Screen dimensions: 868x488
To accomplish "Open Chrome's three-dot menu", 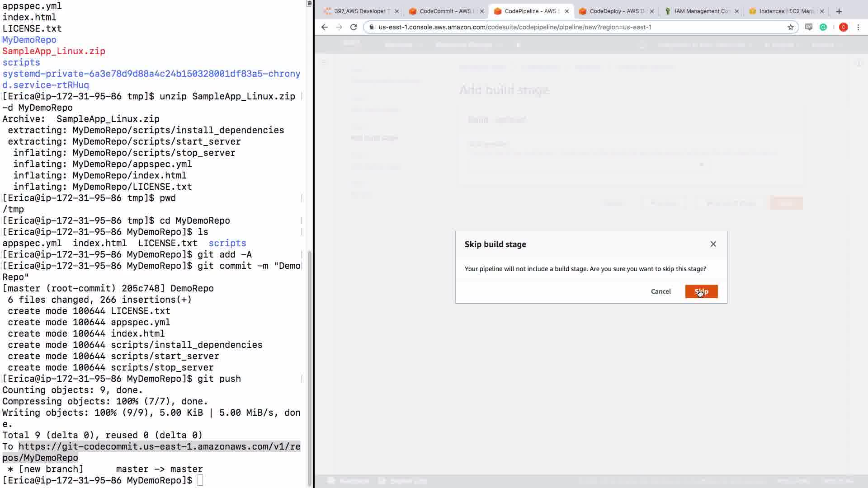I will pyautogui.click(x=858, y=27).
